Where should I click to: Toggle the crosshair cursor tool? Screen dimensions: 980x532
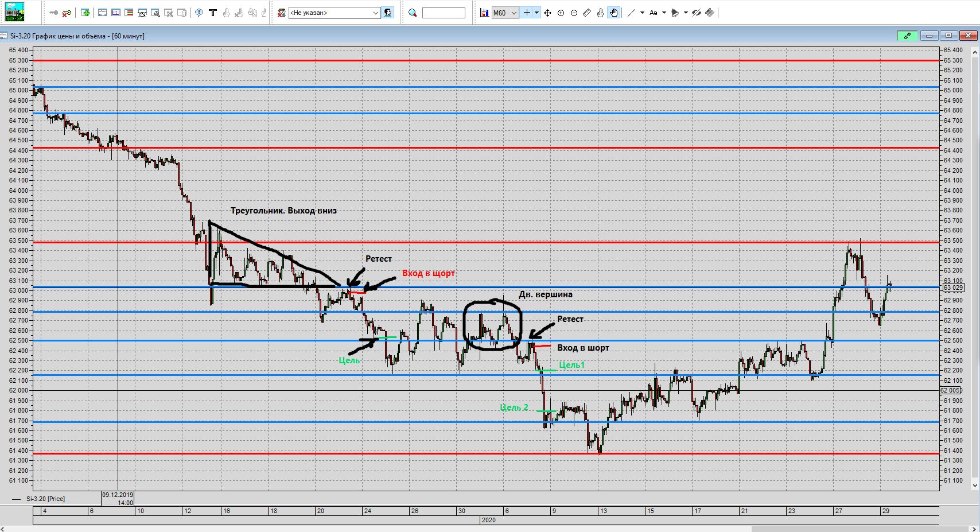(x=527, y=13)
